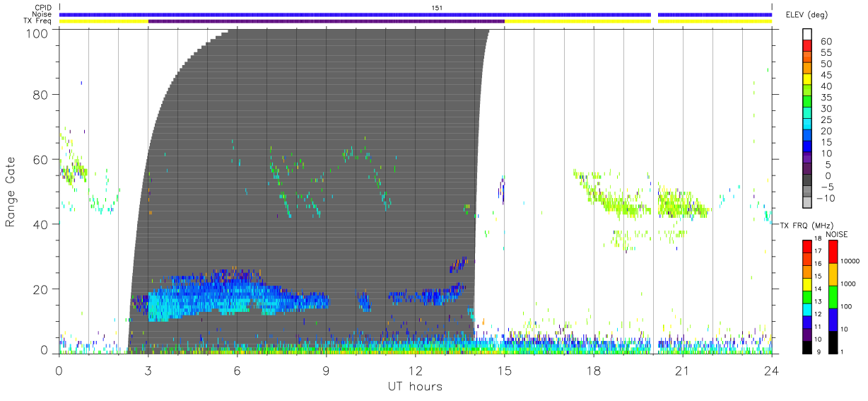Image resolution: width=868 pixels, height=401 pixels.
Task: Click the 80 tick on Range Gate axis
Action: [42, 94]
